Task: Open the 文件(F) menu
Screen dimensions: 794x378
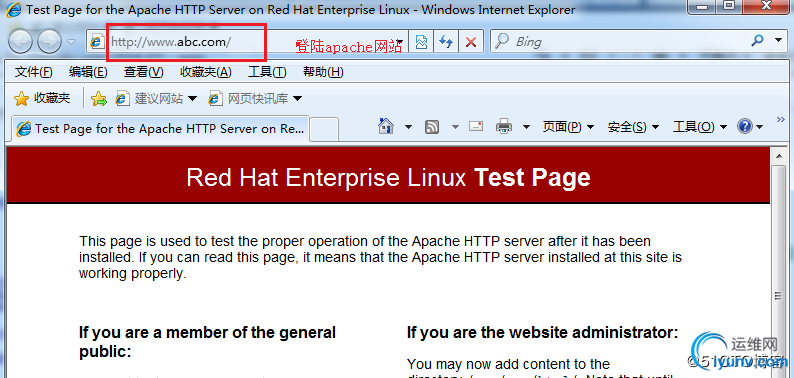Action: point(33,72)
